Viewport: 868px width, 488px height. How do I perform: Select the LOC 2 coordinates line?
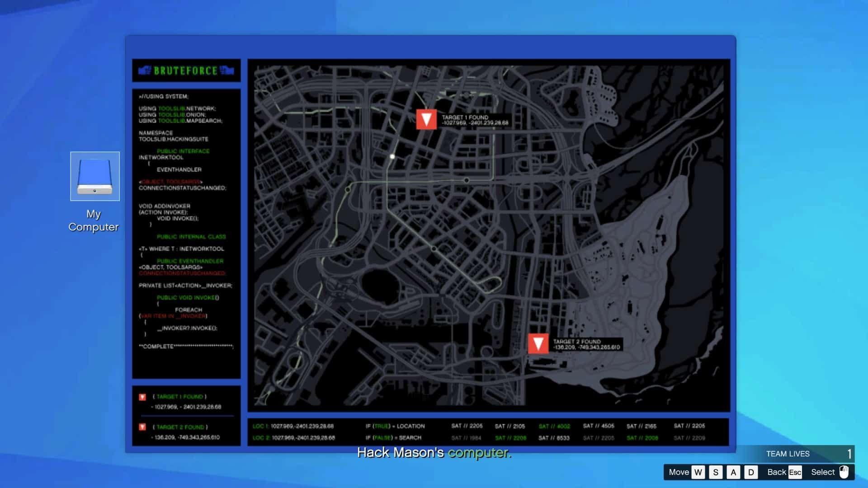[x=294, y=438]
